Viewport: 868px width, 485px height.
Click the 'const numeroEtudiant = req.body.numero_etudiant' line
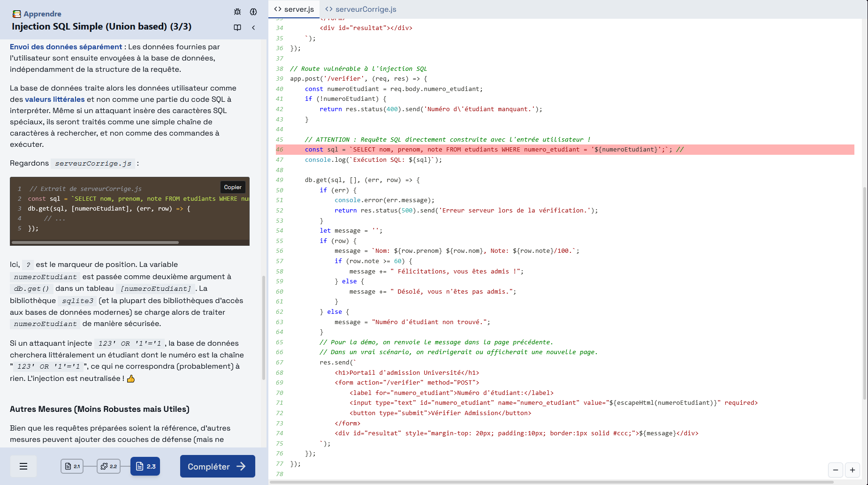click(x=394, y=89)
